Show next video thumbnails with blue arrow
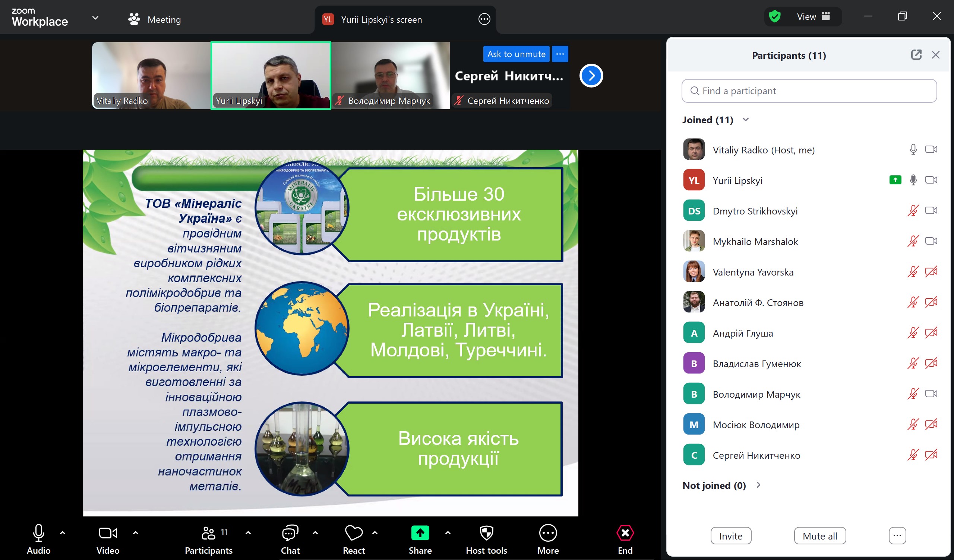Screen dimensions: 954x560 [x=591, y=76]
